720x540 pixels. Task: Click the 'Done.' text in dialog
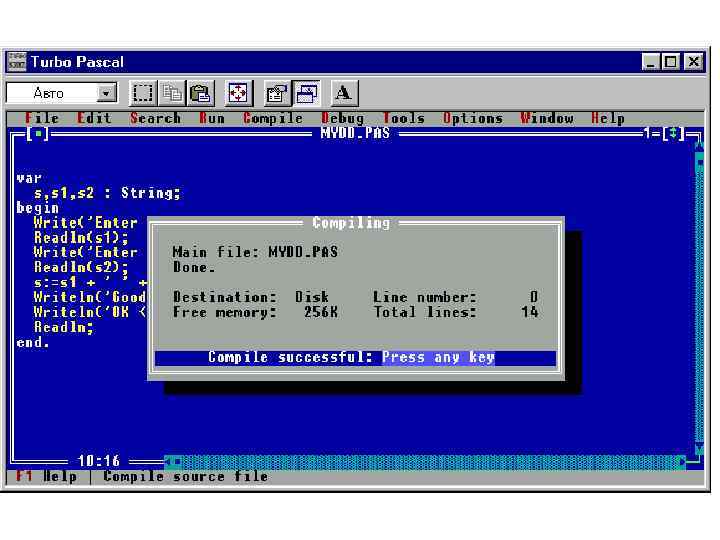point(194,267)
